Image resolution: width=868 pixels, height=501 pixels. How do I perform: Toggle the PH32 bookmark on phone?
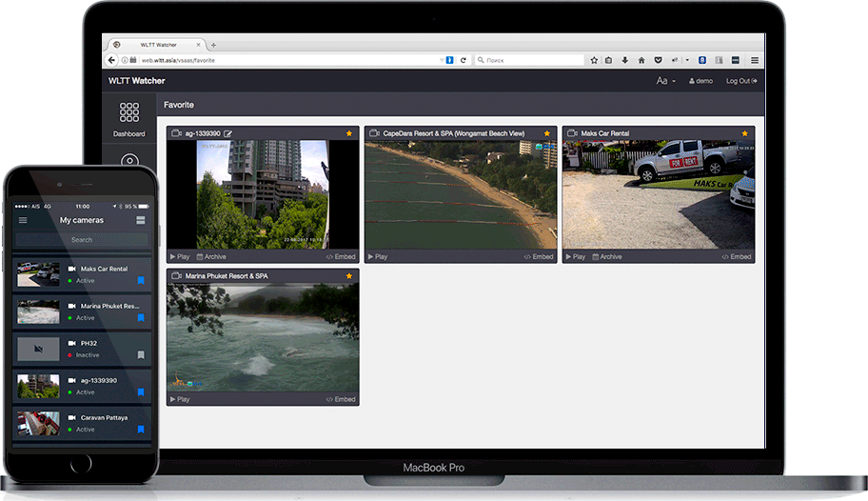click(141, 354)
